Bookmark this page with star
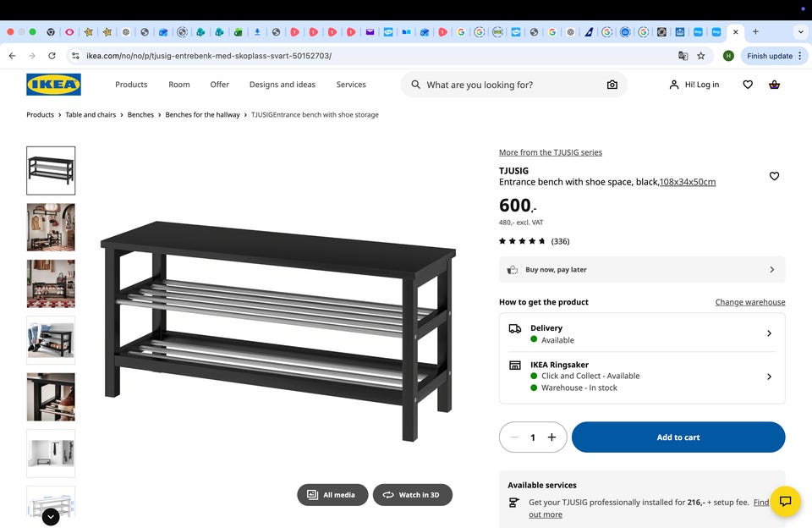The height and width of the screenshot is (528, 812). tap(701, 56)
